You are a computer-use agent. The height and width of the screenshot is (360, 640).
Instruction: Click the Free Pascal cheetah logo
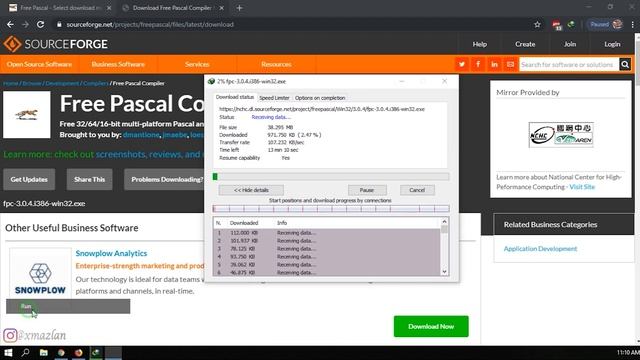27,115
